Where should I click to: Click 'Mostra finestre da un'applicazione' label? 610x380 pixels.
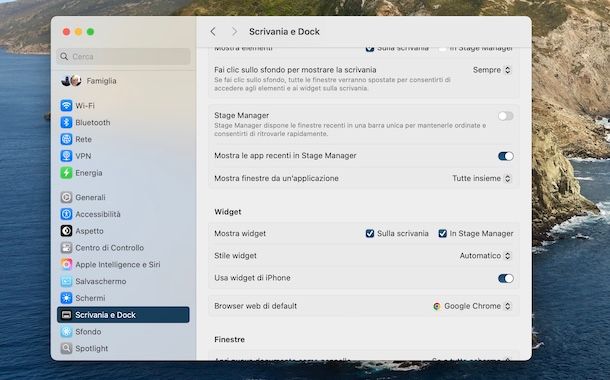[x=276, y=178]
